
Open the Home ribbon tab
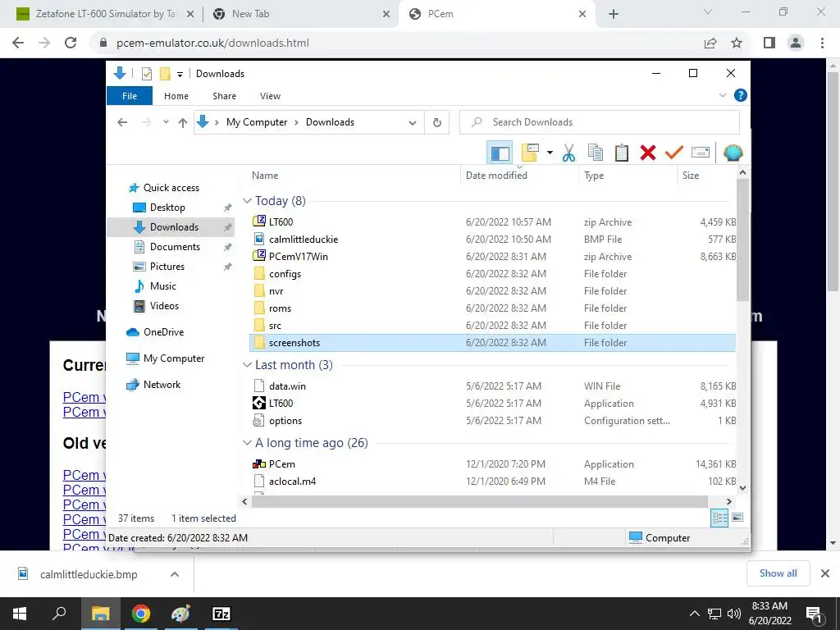tap(176, 96)
